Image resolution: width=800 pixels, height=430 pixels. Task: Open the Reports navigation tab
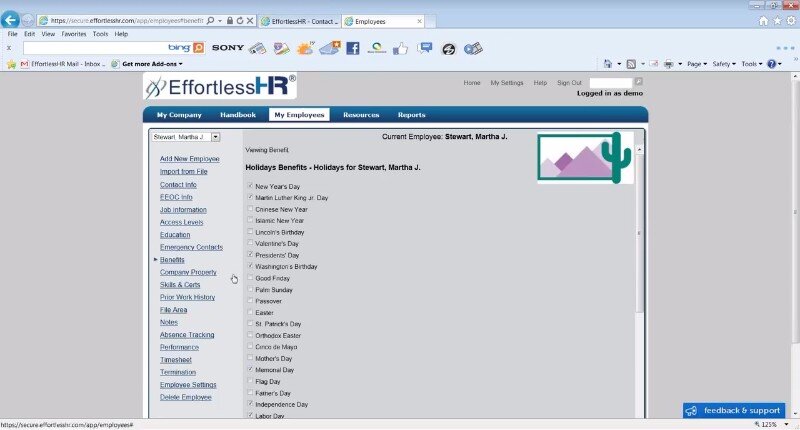click(x=411, y=115)
